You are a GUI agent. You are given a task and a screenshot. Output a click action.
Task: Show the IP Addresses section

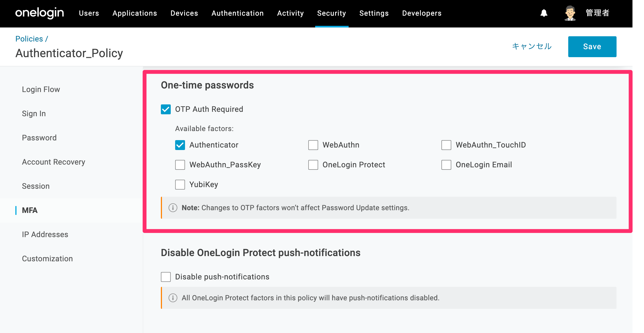pyautogui.click(x=45, y=234)
